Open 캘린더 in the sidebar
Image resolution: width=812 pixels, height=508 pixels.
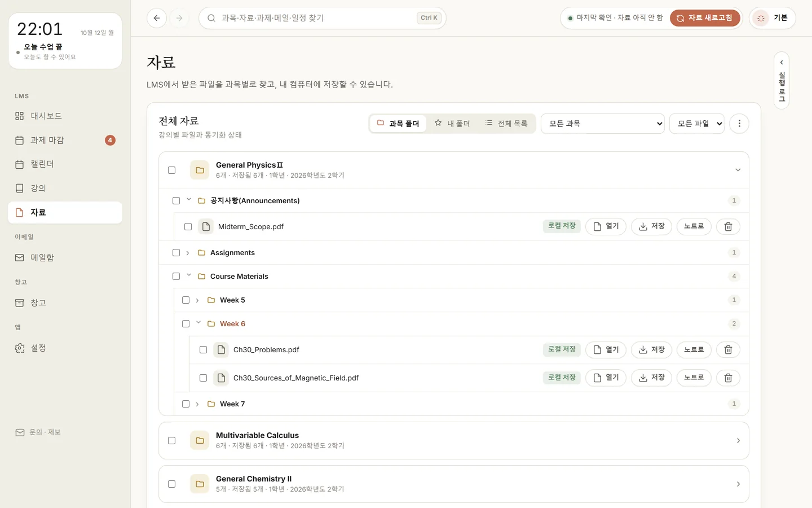pyautogui.click(x=65, y=164)
